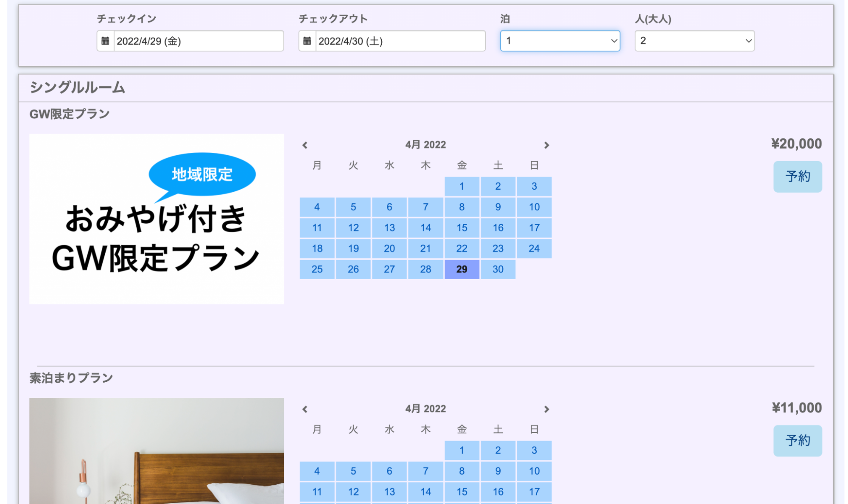Reserve the ¥11,000 素泊まりプラン
This screenshot has width=848, height=504.
pyautogui.click(x=797, y=440)
